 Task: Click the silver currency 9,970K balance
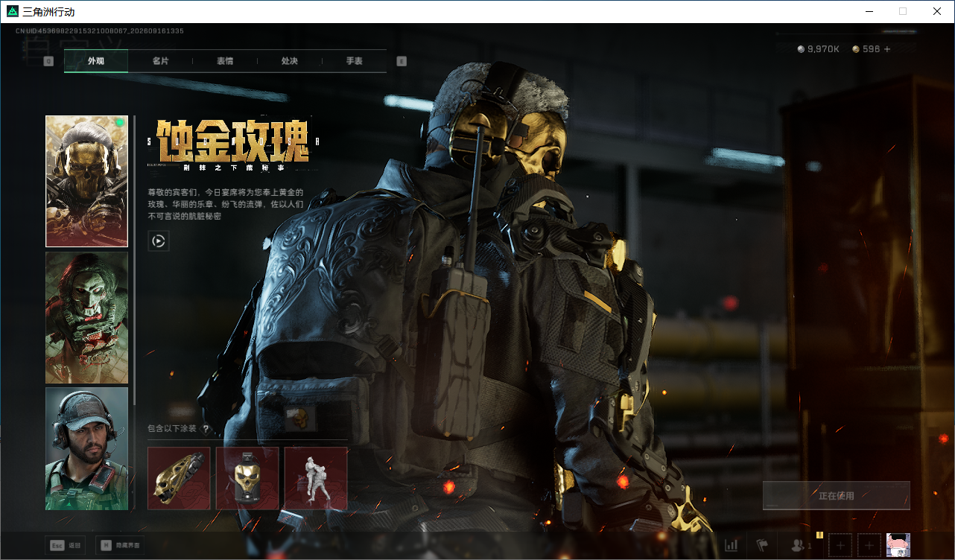click(x=819, y=49)
